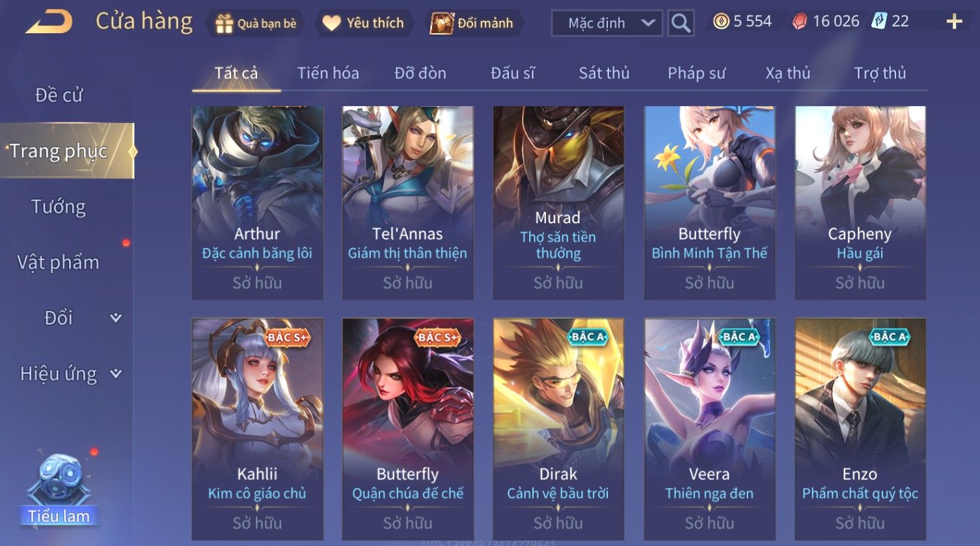The width and height of the screenshot is (980, 546).
Task: Open the Tướng sidebar menu
Action: coord(59,207)
